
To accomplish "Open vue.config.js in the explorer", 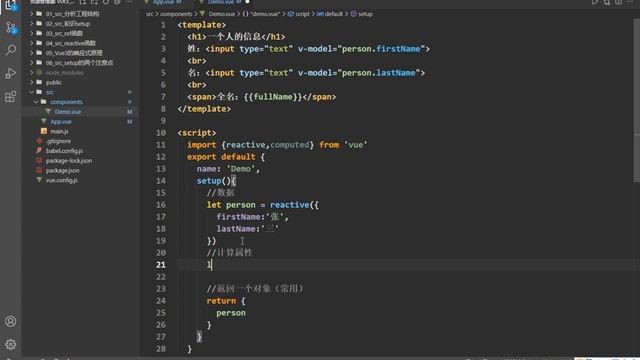I will pos(62,180).
